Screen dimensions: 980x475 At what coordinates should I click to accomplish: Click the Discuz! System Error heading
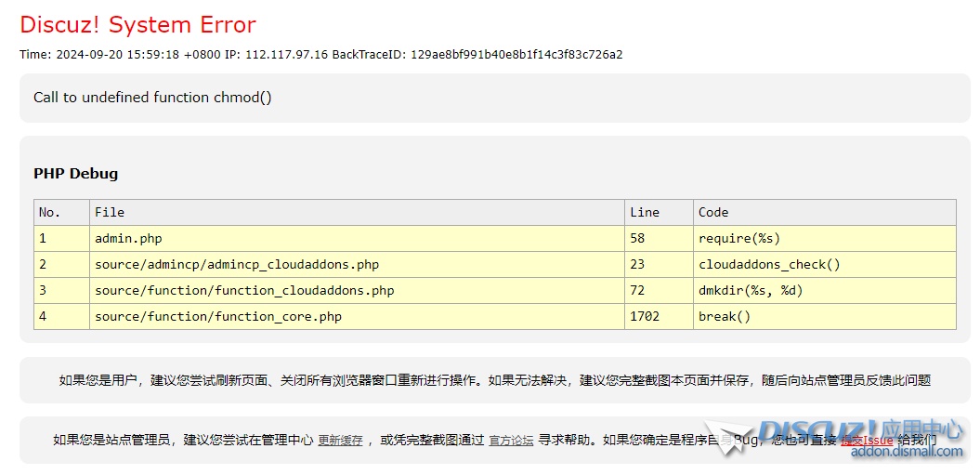pos(137,25)
